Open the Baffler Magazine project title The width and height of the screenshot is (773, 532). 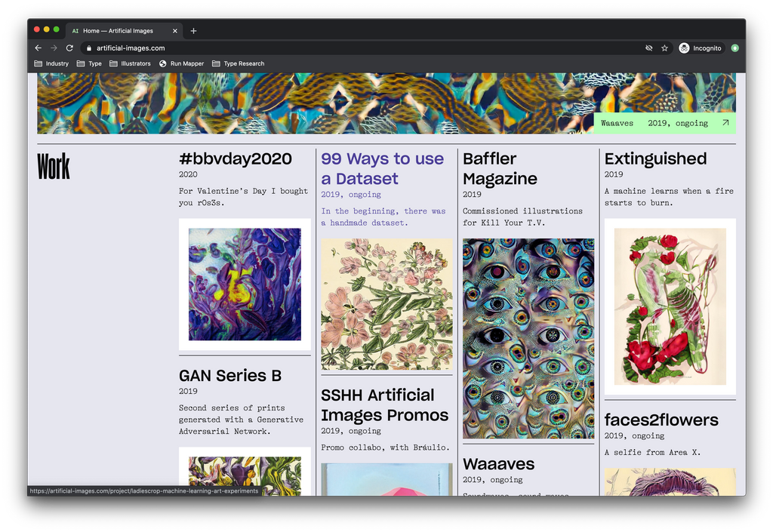point(500,168)
